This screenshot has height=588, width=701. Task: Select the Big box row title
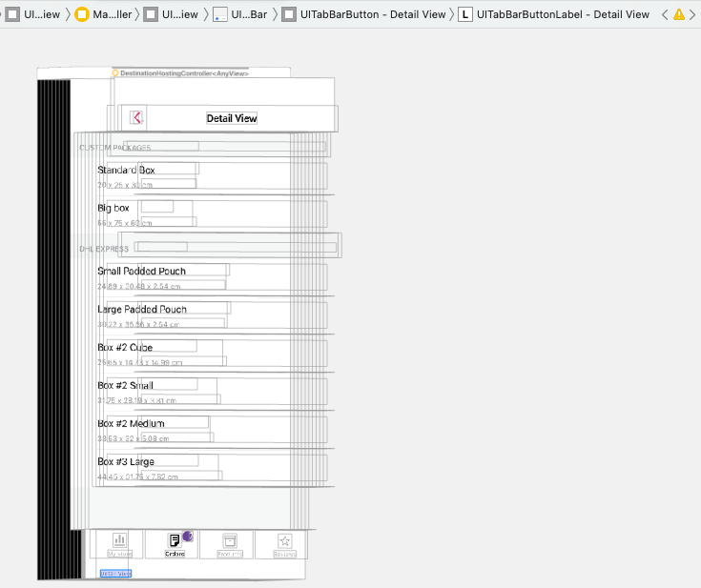[113, 208]
